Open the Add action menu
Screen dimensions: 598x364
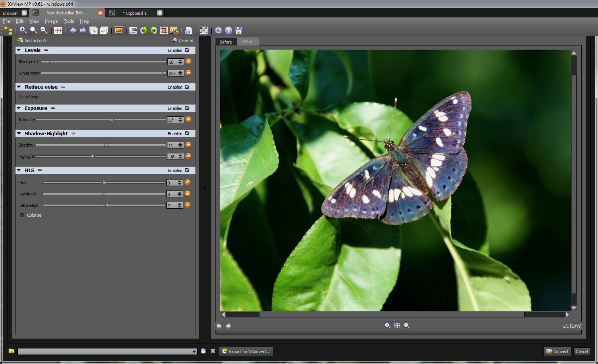pyautogui.click(x=32, y=41)
